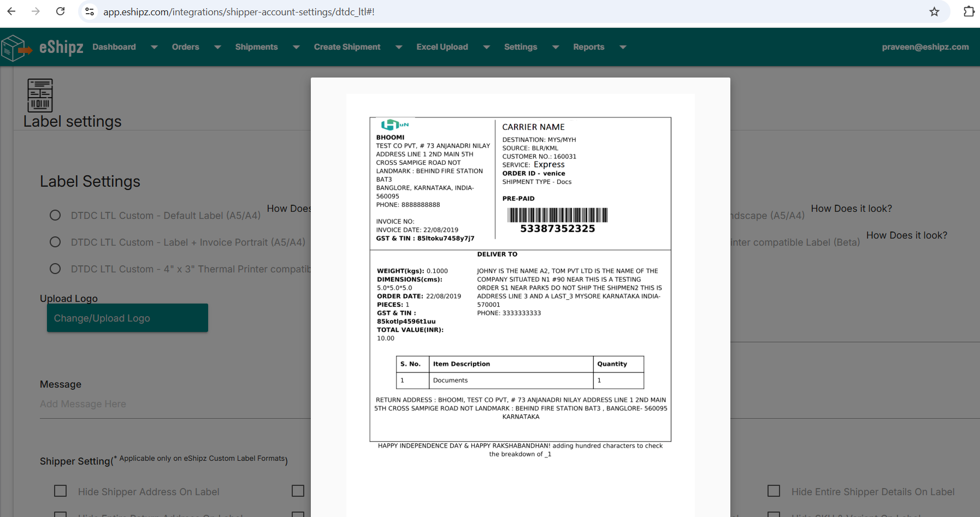Select DTDC LTL Custom Default Label radio
The width and height of the screenshot is (980, 517).
[x=55, y=215]
